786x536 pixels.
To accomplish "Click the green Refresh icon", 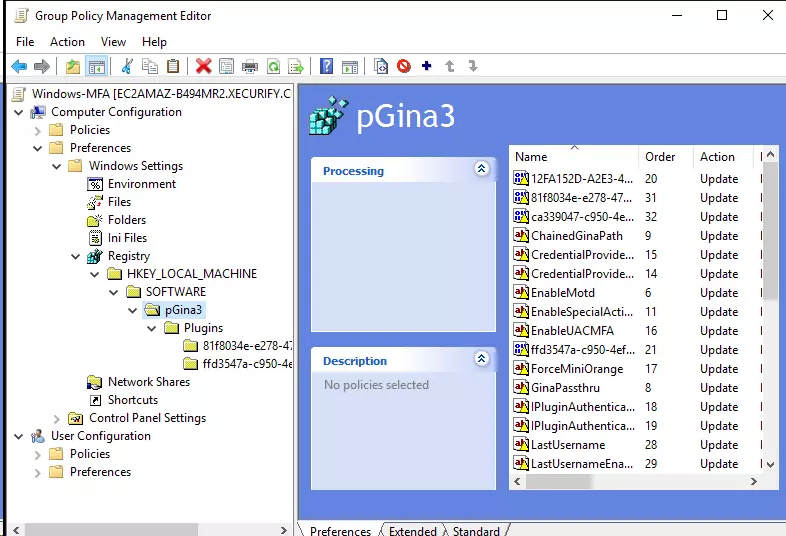I will 274,66.
